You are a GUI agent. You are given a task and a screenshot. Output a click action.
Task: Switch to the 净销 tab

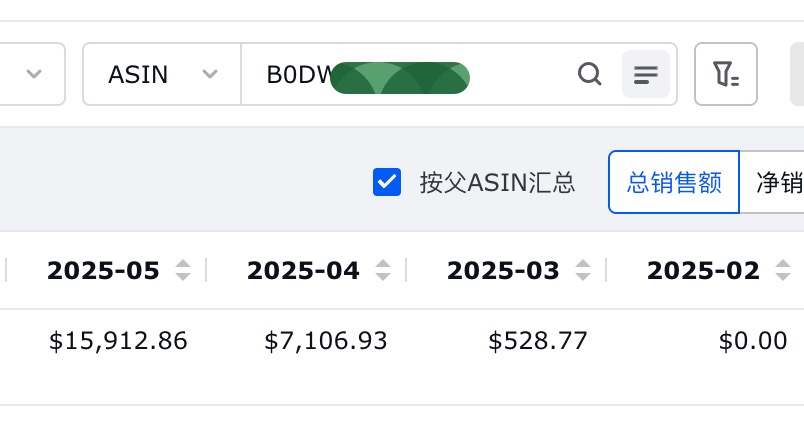[x=772, y=182]
